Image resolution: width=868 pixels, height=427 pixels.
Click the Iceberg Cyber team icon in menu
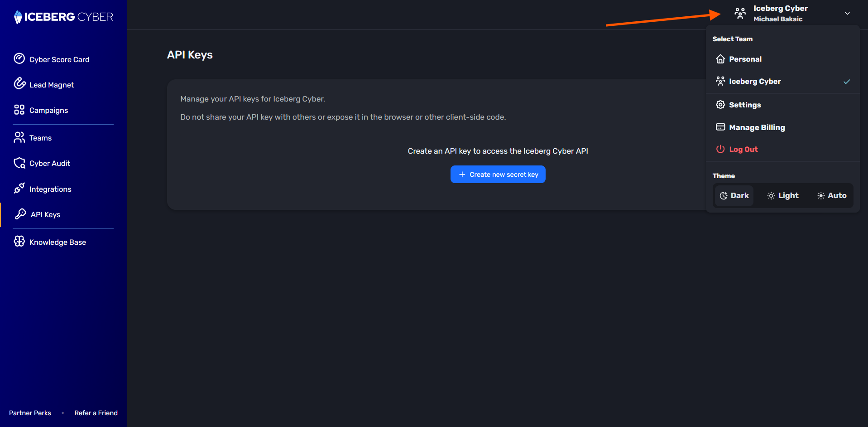coord(720,81)
